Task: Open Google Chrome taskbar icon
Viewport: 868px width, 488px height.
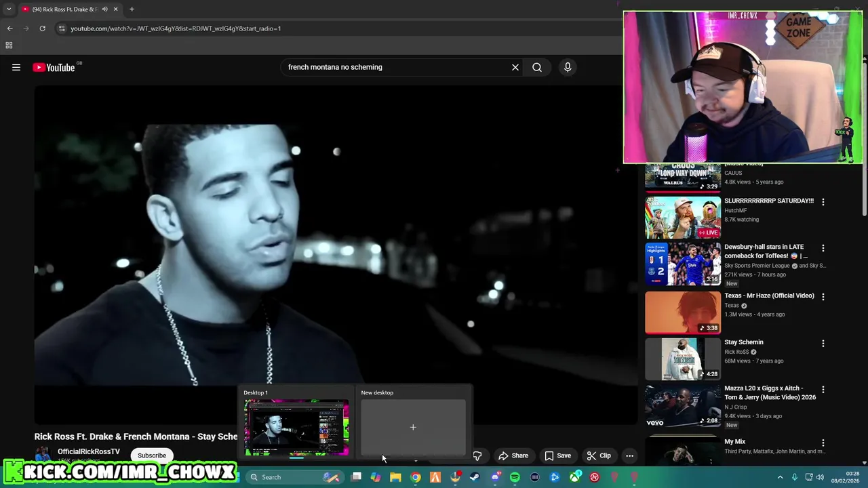Action: pos(415,477)
